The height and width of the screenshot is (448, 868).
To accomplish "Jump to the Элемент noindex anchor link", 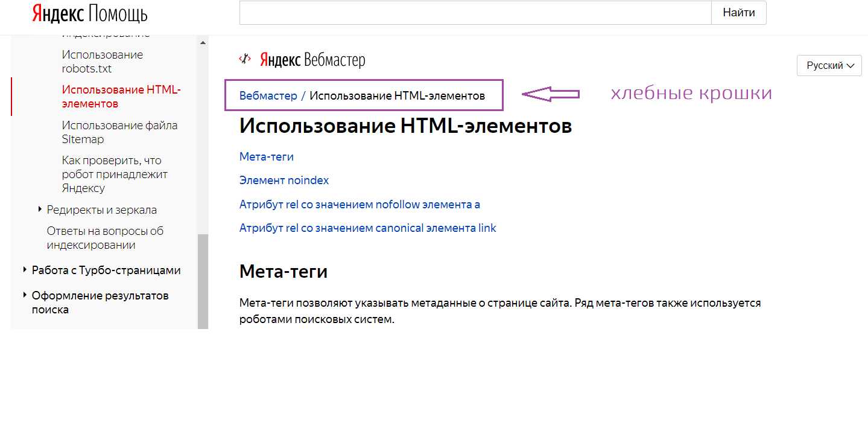I will tap(284, 180).
